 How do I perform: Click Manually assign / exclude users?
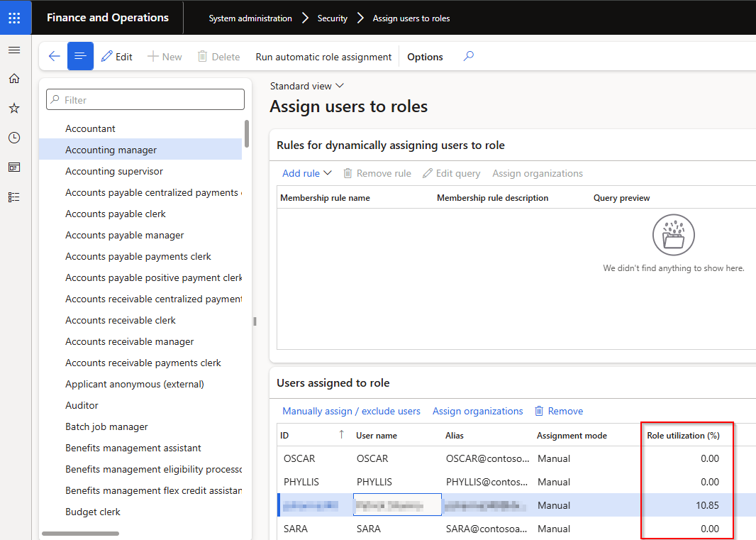(351, 411)
